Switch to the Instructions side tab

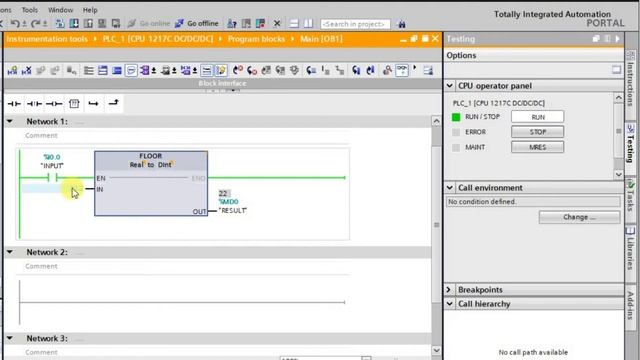631,79
